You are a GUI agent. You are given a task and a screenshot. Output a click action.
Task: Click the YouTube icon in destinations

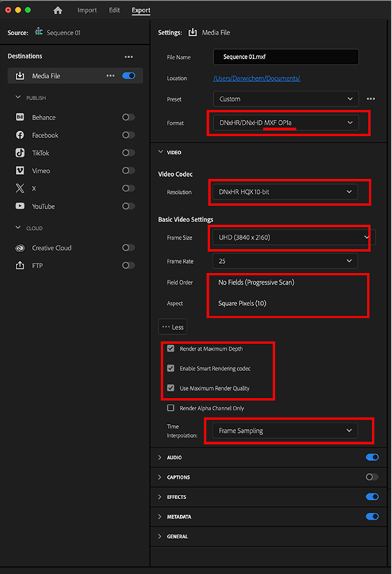20,206
